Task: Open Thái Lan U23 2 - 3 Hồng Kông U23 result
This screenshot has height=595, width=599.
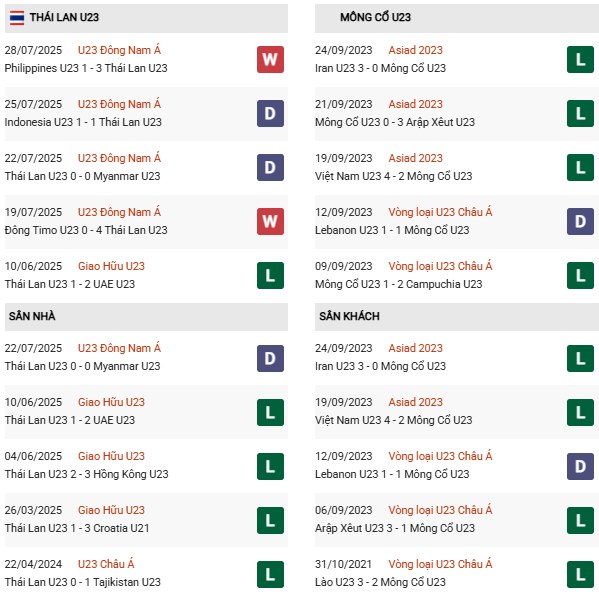Action: click(86, 474)
